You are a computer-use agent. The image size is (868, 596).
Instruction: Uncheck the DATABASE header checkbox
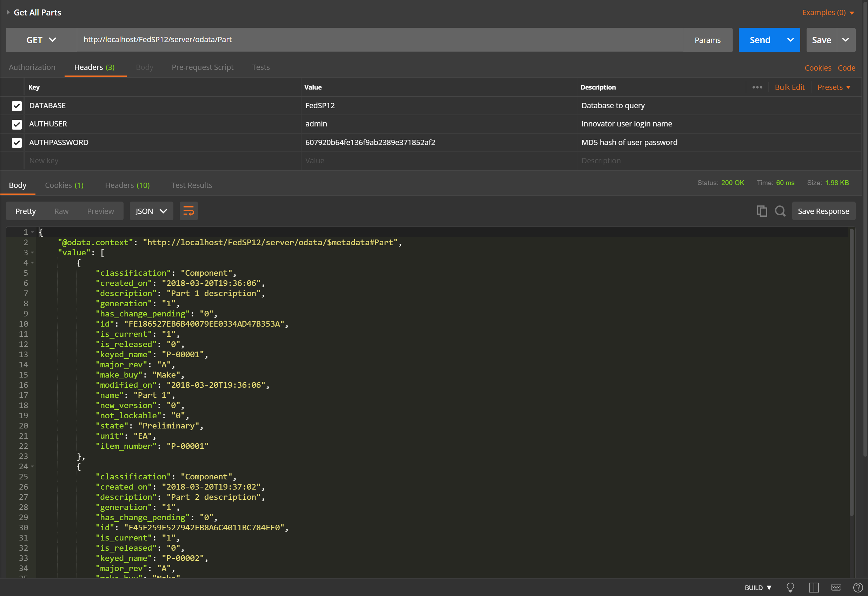[17, 106]
